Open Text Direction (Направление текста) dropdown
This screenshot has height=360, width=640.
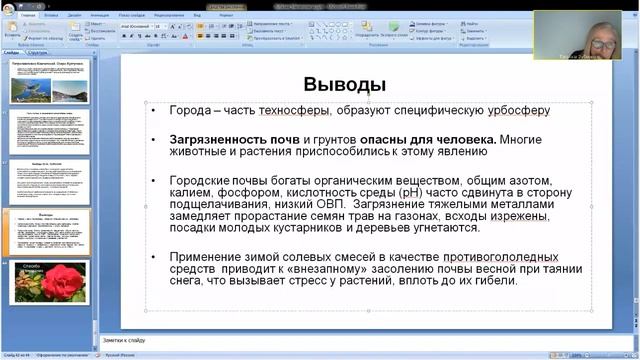pos(270,24)
